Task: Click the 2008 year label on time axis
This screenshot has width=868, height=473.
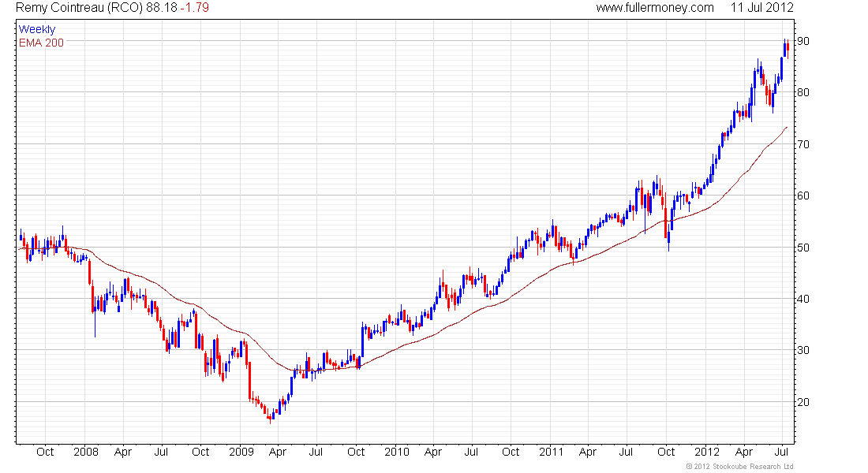Action: pyautogui.click(x=86, y=452)
